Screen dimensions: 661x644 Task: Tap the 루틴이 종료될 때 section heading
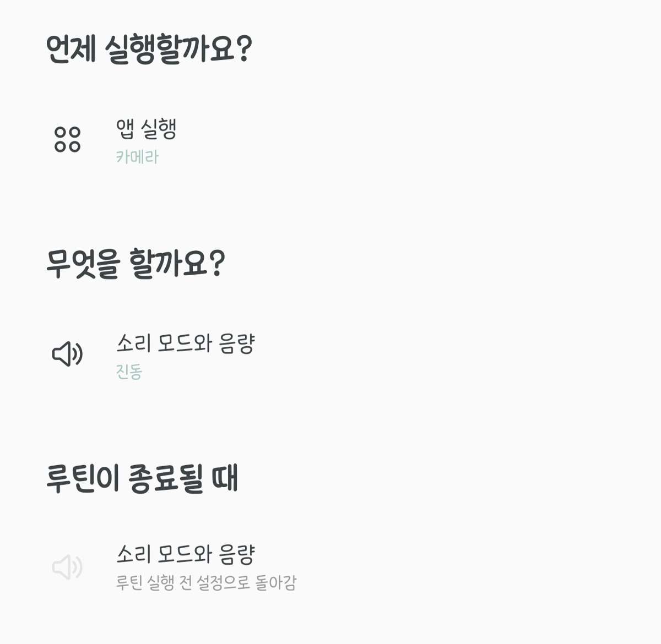(142, 478)
